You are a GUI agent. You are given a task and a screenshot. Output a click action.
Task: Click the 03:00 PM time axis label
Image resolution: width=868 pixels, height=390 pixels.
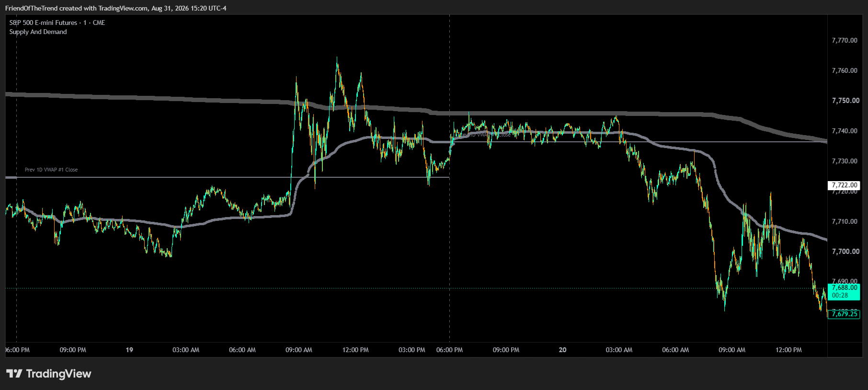point(412,350)
